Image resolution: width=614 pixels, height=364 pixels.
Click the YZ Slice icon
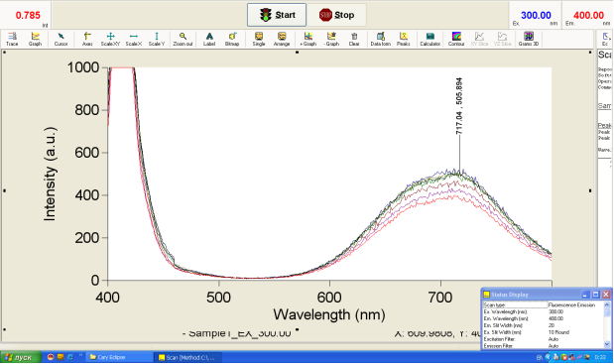pos(502,39)
